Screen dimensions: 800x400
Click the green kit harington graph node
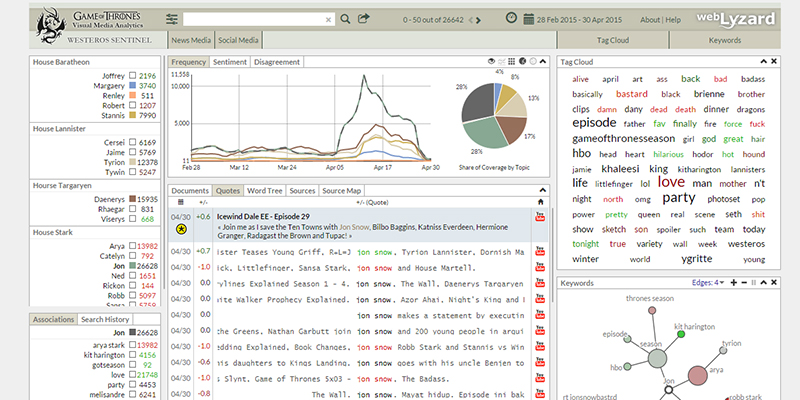(x=681, y=334)
